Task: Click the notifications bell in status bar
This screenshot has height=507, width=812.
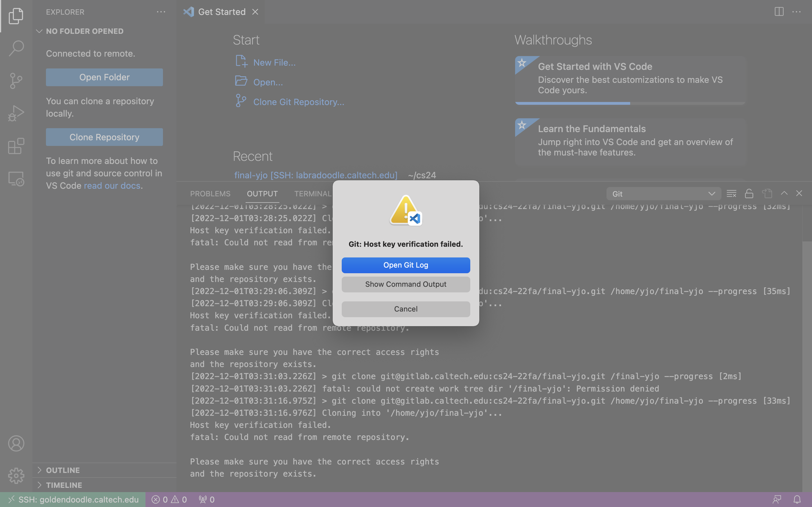Action: 797,500
